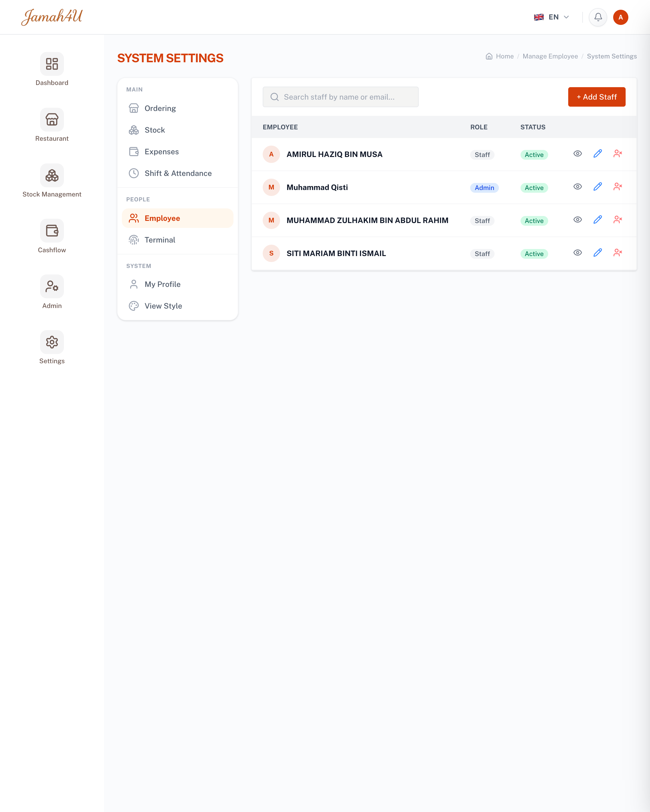Remove MUHAMMAD ZULHAKIM BIN ABDUL RAHIM user-x icon

[x=617, y=220]
